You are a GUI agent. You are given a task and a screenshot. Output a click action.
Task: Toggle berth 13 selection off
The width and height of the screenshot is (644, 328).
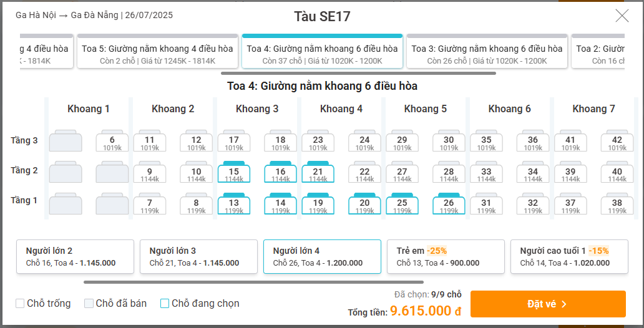click(x=233, y=204)
